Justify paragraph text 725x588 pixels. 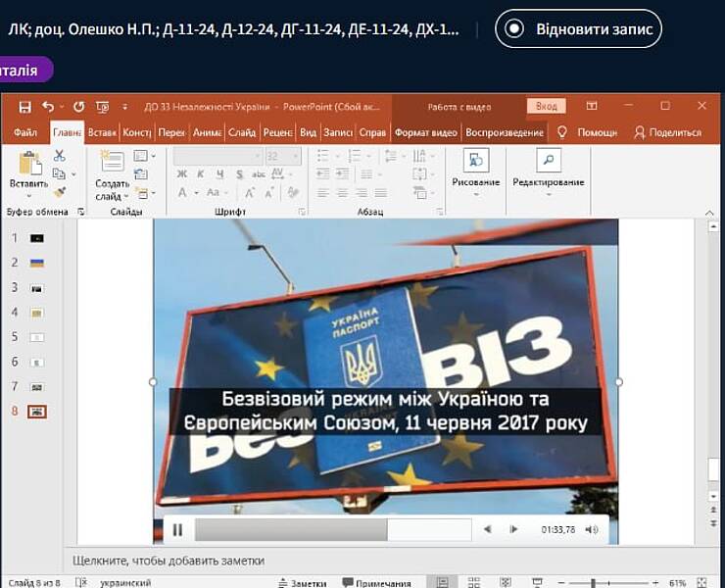tap(381, 192)
